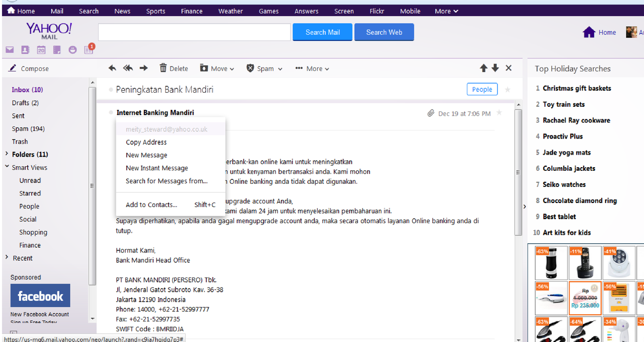Click the folder list scrollbar
This screenshot has height=342, width=644.
click(92, 185)
